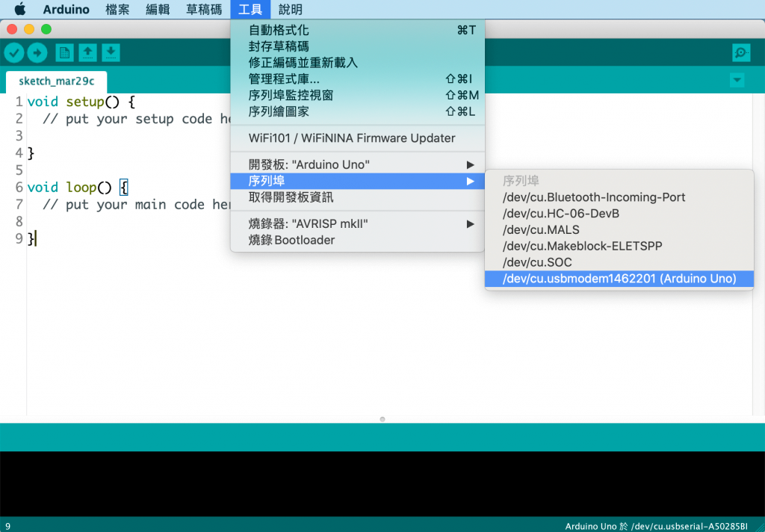Select port /dev/cu.Bluetooth-Incoming-Port
765x532 pixels.
619,197
